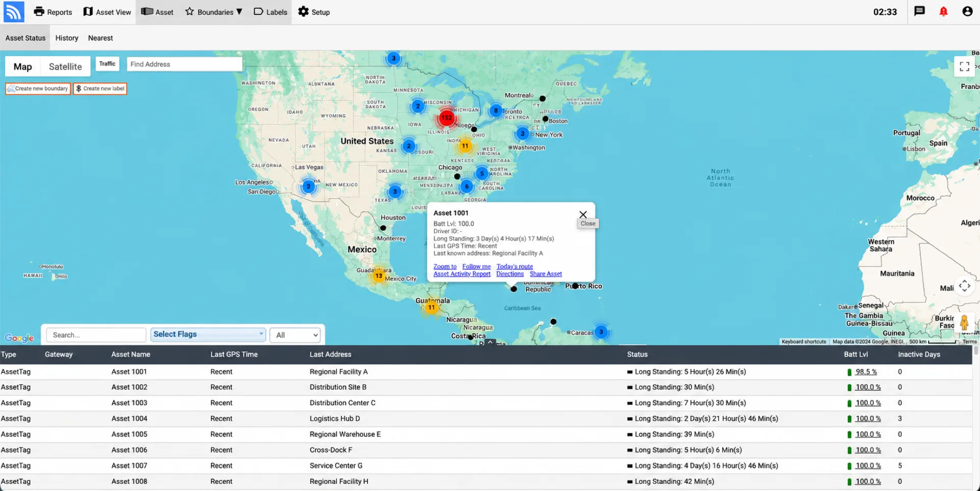Click the Follow me link
The image size is (980, 491).
click(x=476, y=266)
